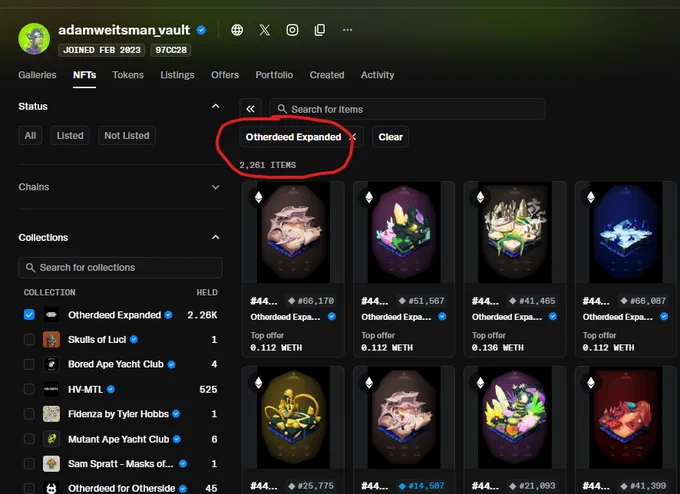Open the Offers tab
The width and height of the screenshot is (680, 494).
(x=225, y=75)
